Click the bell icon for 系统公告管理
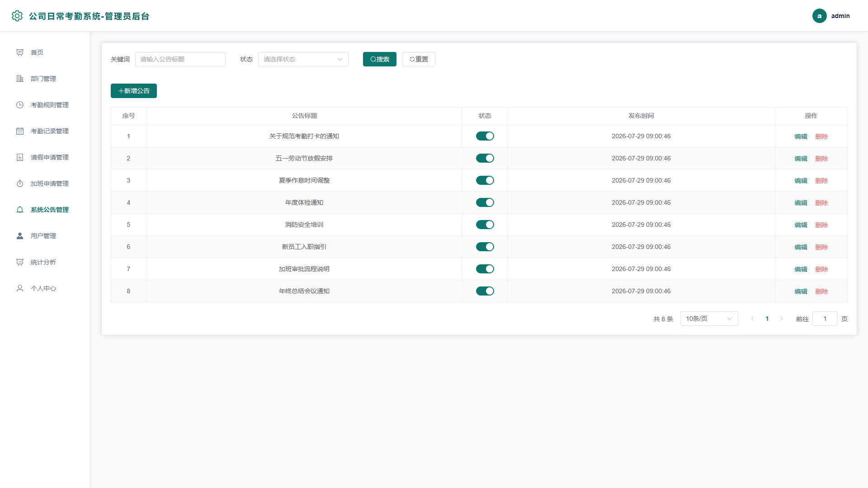 (x=20, y=210)
